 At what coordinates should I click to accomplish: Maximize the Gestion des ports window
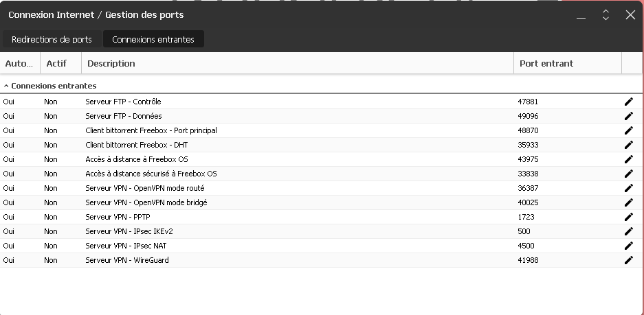[x=606, y=14]
